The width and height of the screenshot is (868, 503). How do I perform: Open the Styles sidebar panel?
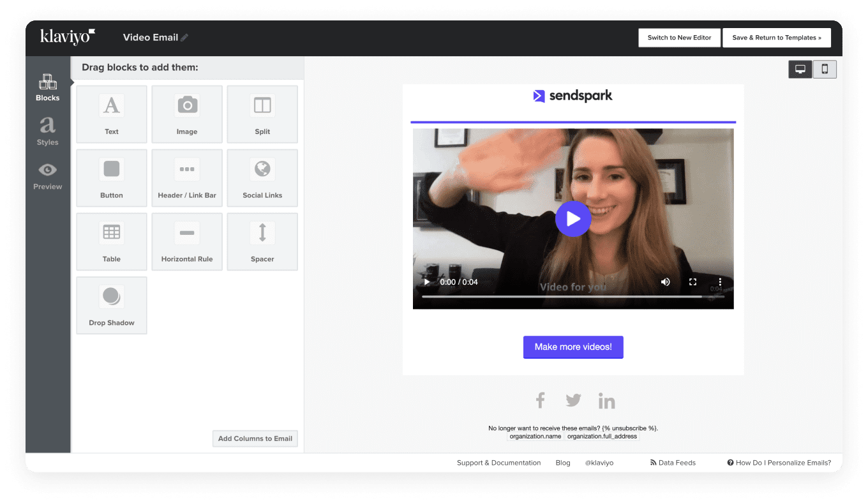(47, 131)
